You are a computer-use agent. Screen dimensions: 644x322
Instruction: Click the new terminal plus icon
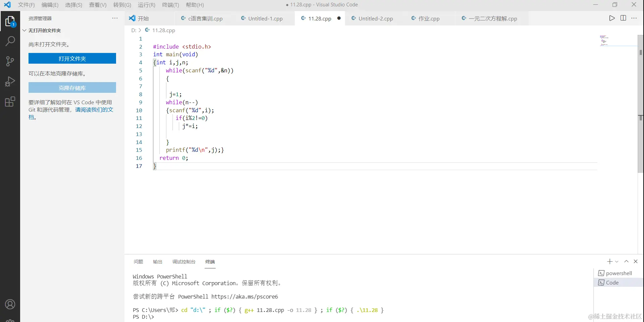click(610, 261)
